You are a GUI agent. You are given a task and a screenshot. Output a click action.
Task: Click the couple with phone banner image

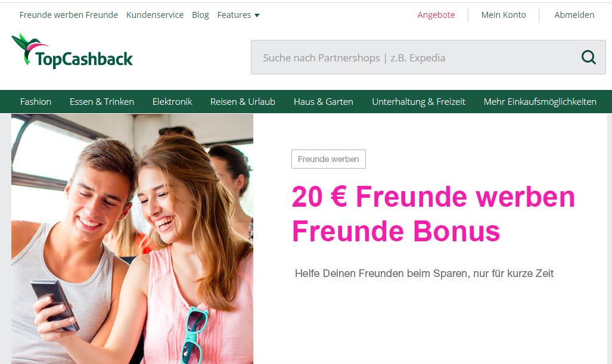(x=132, y=239)
